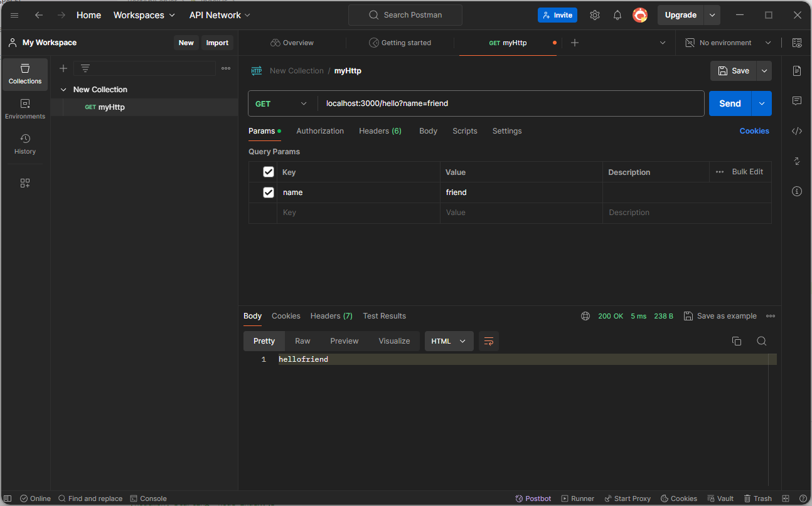
Task: Open the hamburger menu icon
Action: (x=14, y=15)
